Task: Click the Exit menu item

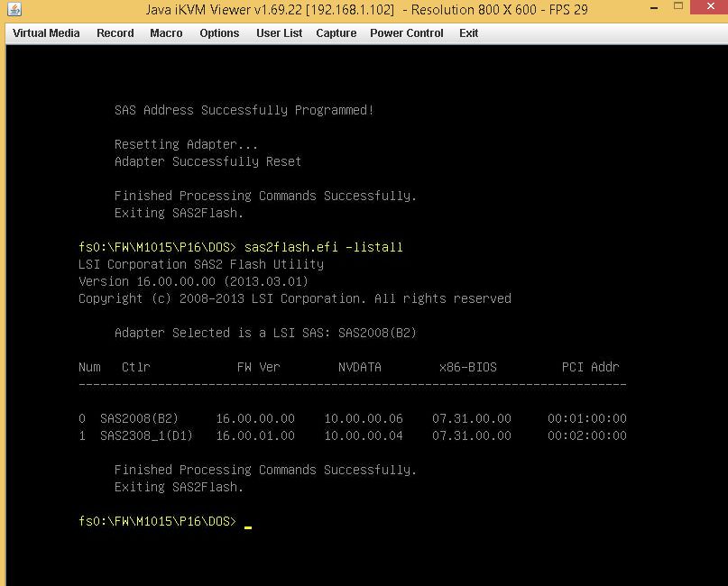Action: coord(468,33)
